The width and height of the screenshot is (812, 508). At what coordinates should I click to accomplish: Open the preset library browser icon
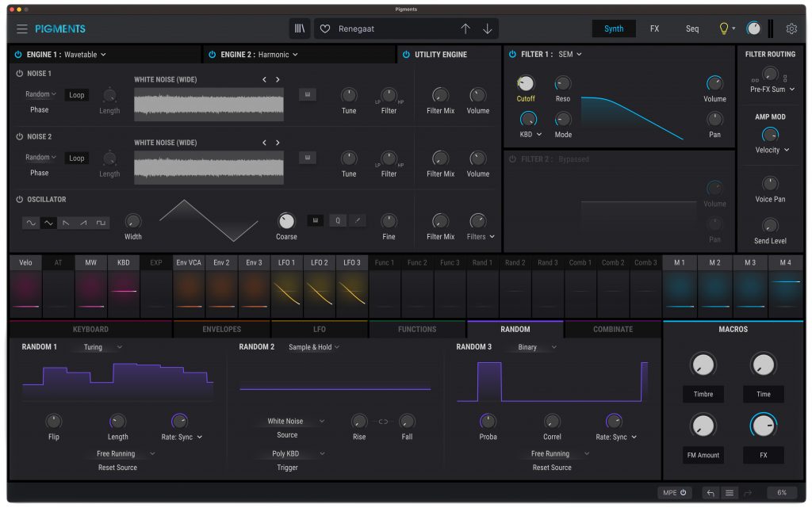coord(299,28)
